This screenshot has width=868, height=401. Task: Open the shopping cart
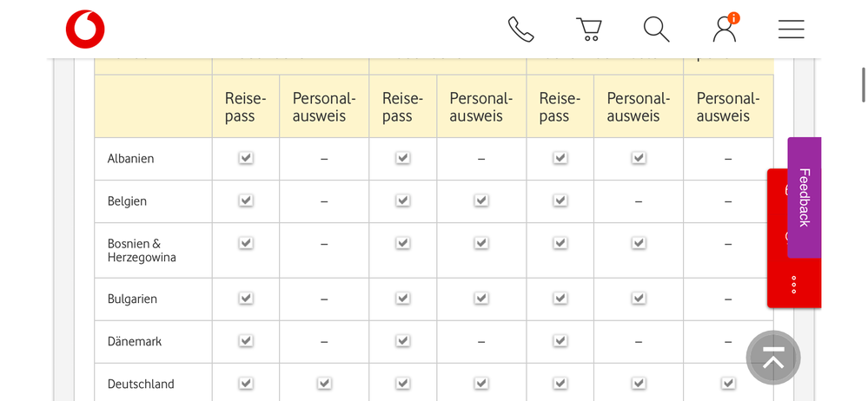coord(589,30)
